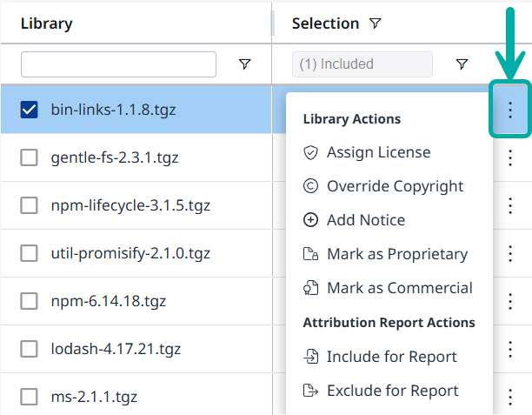Choose Assign License from the menu
532x415 pixels.
378,152
